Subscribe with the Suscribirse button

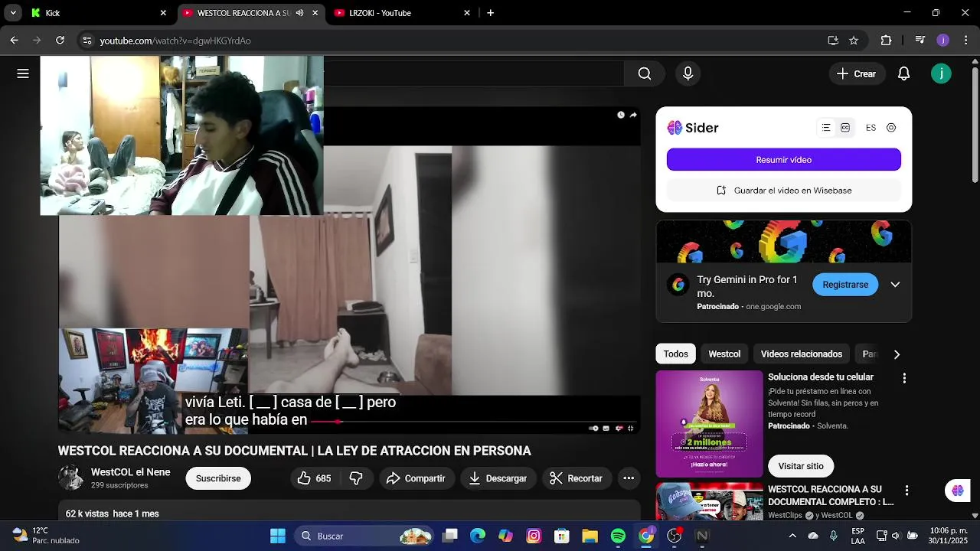pyautogui.click(x=218, y=478)
